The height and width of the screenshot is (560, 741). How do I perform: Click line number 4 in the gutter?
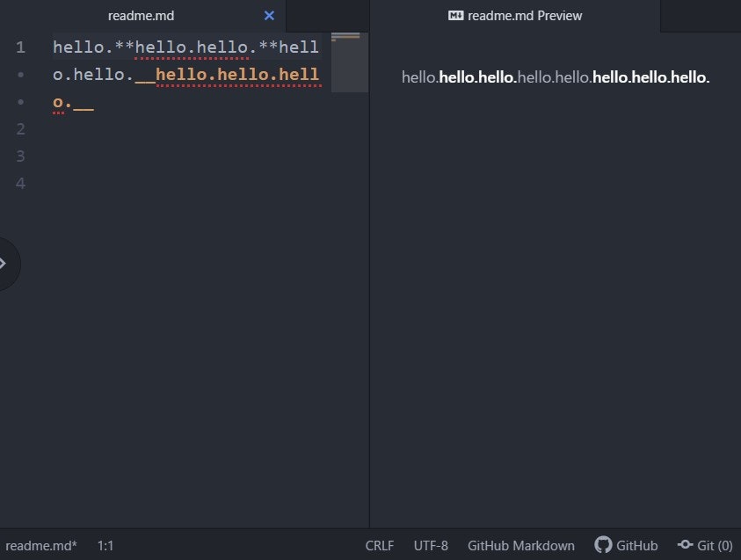pos(20,184)
